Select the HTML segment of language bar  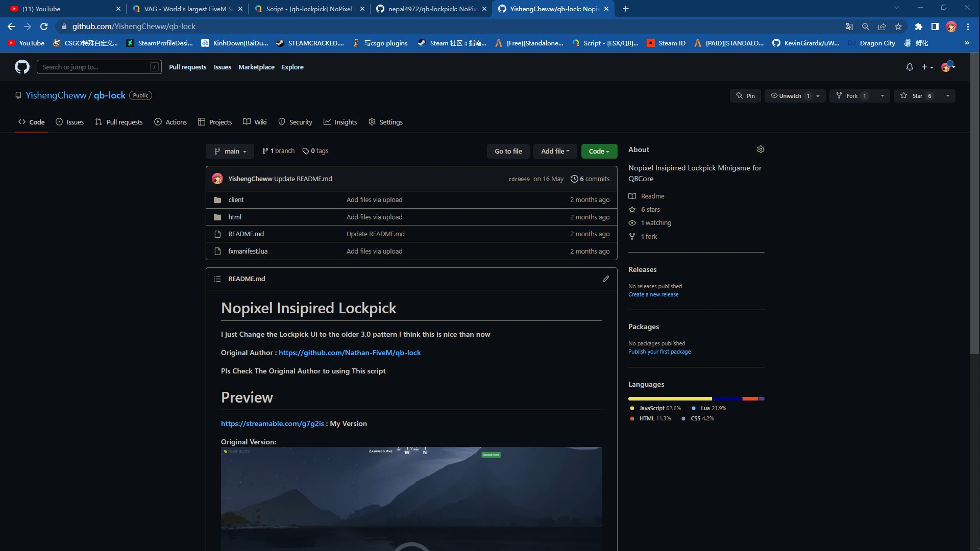point(750,398)
